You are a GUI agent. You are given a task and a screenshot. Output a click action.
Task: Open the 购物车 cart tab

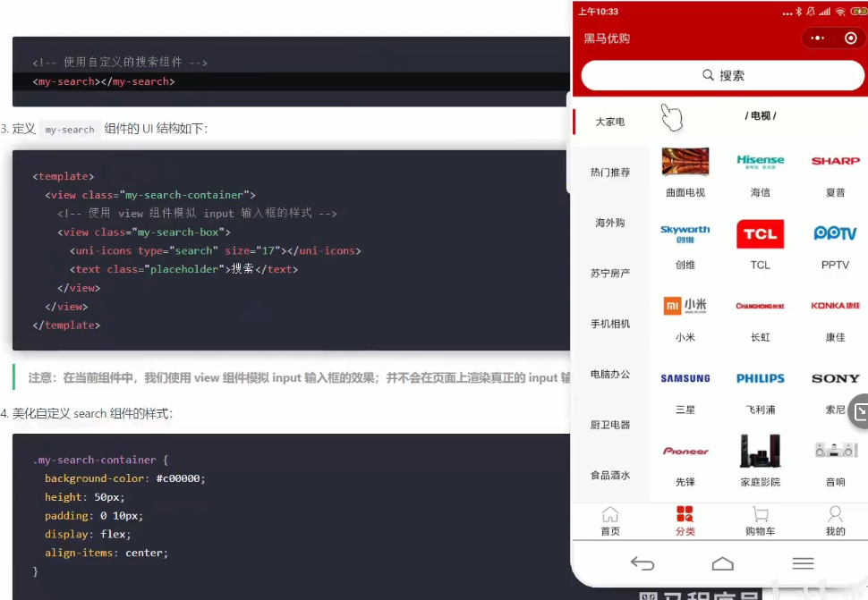pyautogui.click(x=760, y=521)
